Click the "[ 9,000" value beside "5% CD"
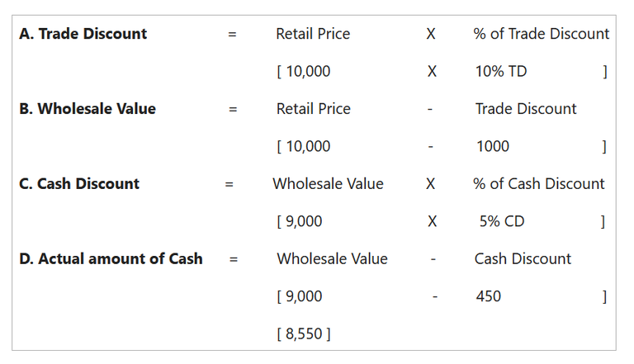The image size is (634, 364). (x=300, y=222)
